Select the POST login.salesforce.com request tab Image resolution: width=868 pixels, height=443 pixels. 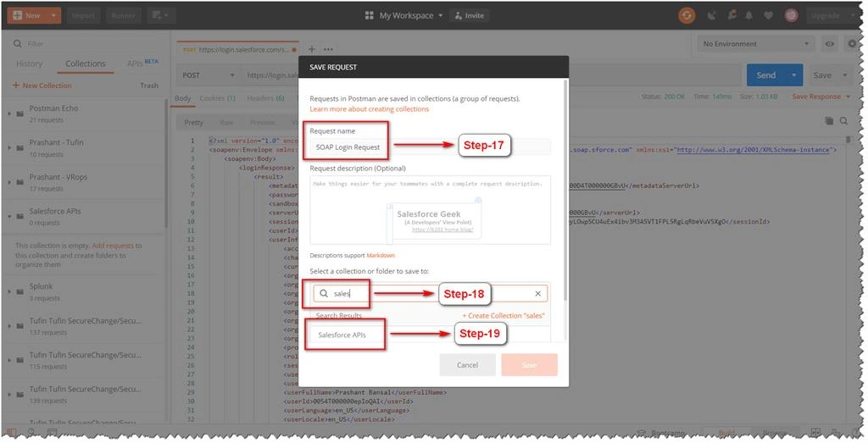click(237, 50)
